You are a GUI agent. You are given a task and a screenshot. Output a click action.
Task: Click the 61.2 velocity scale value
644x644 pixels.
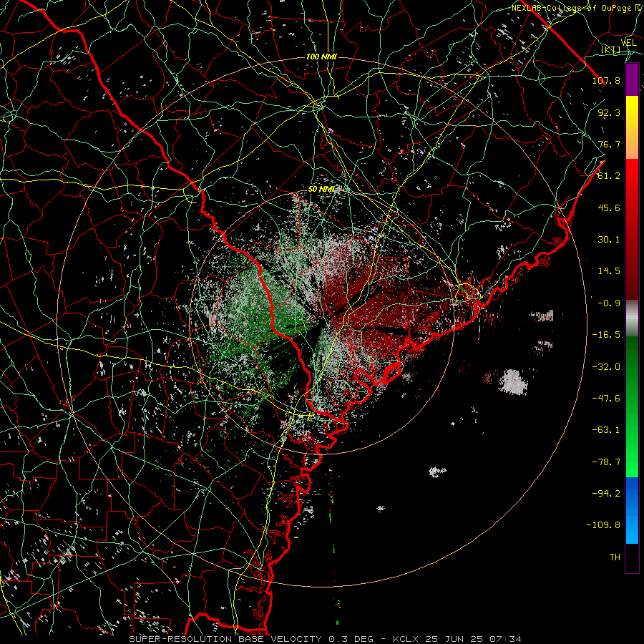[609, 176]
